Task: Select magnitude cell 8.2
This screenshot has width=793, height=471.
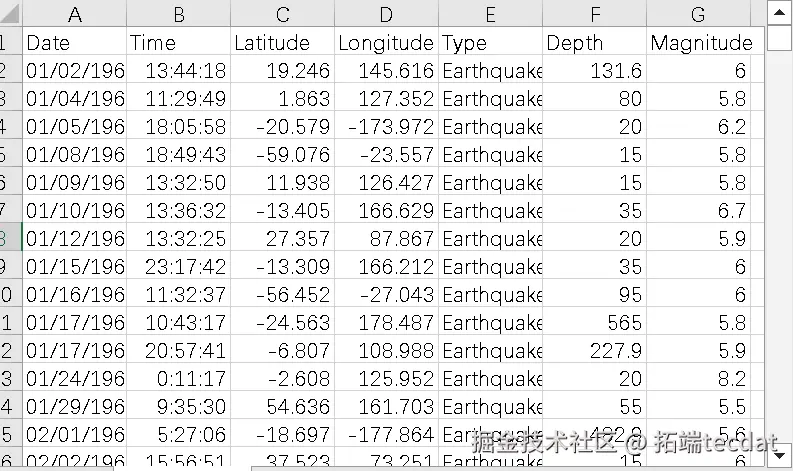Action: [x=698, y=377]
